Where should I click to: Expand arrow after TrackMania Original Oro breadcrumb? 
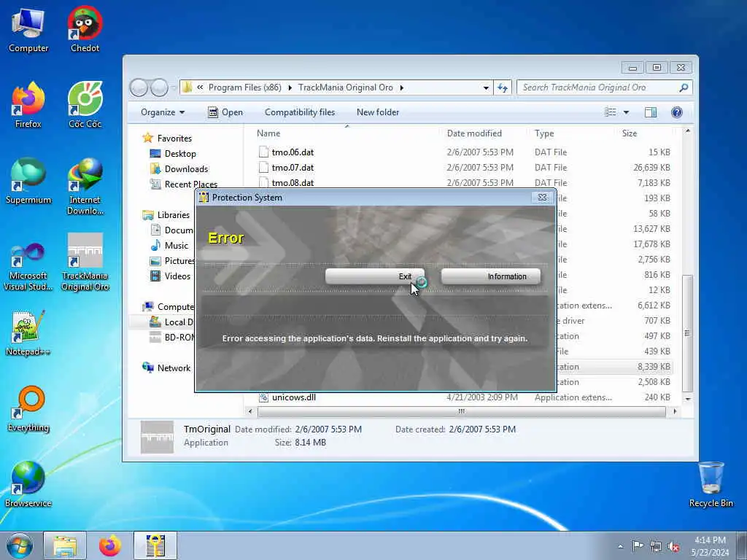tap(402, 87)
